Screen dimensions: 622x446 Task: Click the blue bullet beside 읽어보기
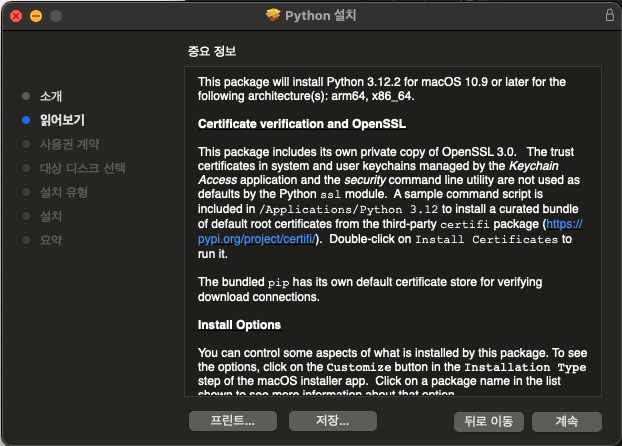(x=26, y=120)
